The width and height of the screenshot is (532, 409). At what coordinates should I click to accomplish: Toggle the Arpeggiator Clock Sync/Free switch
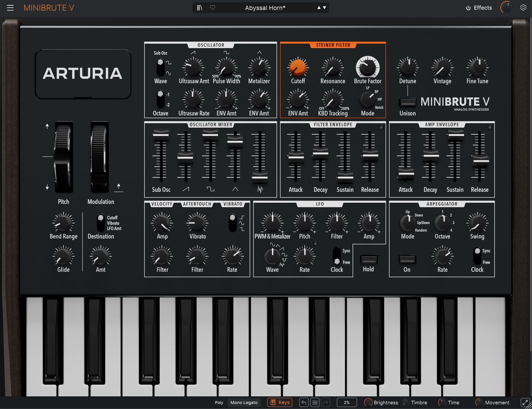tap(477, 256)
